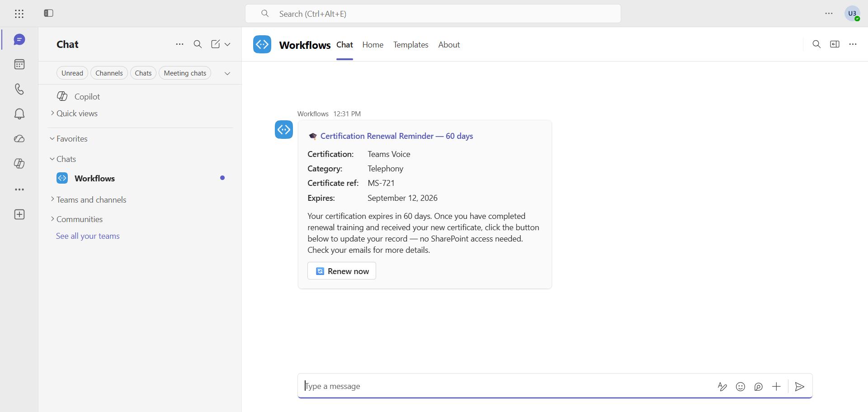Open chat in side pane icon
Viewport: 868px width, 412px height.
click(x=835, y=44)
